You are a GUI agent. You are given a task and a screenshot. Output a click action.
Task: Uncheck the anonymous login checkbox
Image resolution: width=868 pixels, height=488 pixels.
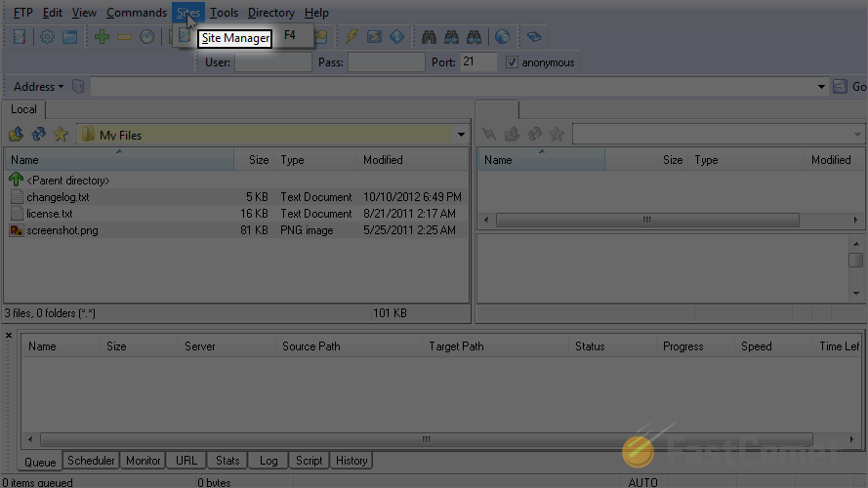(513, 62)
